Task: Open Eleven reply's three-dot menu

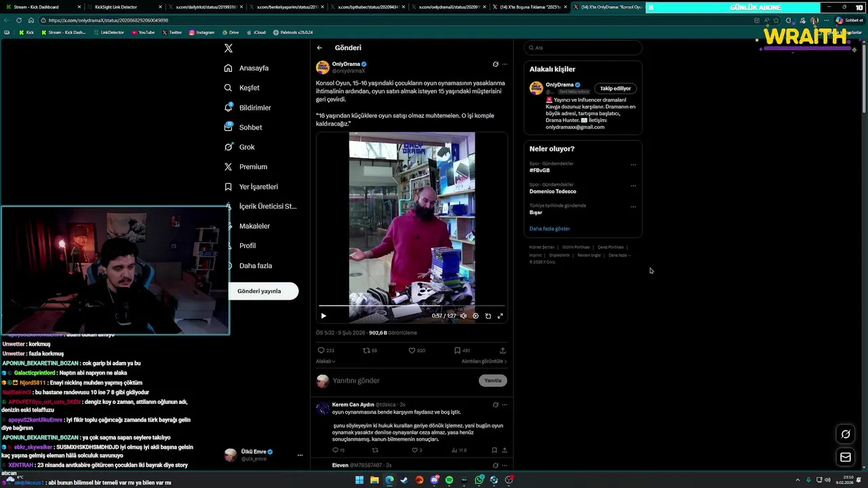Action: click(x=504, y=465)
